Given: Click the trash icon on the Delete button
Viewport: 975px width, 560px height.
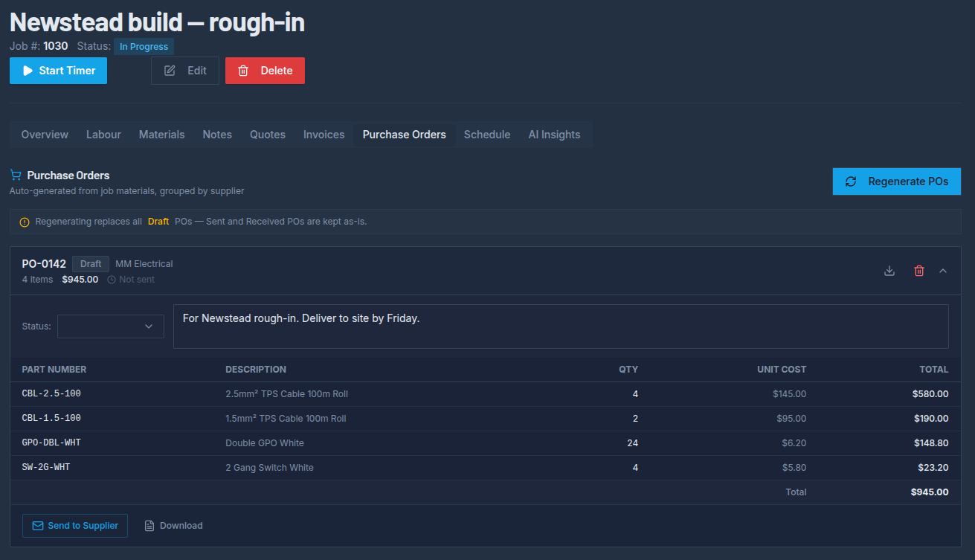Looking at the screenshot, I should (x=243, y=71).
